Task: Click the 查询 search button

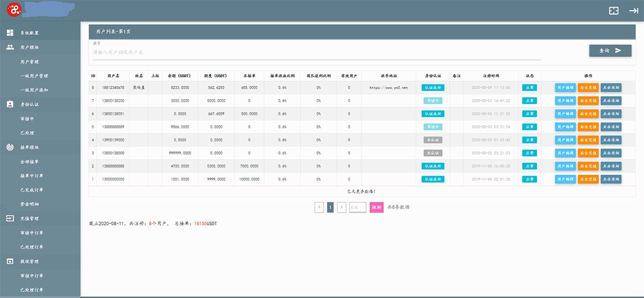Action: click(610, 50)
